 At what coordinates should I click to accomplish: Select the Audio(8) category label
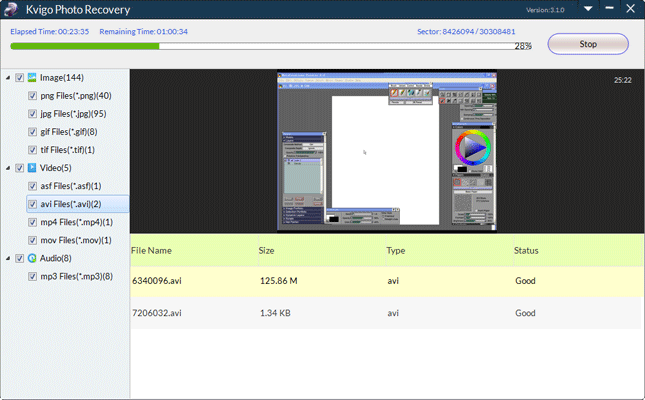coord(56,258)
